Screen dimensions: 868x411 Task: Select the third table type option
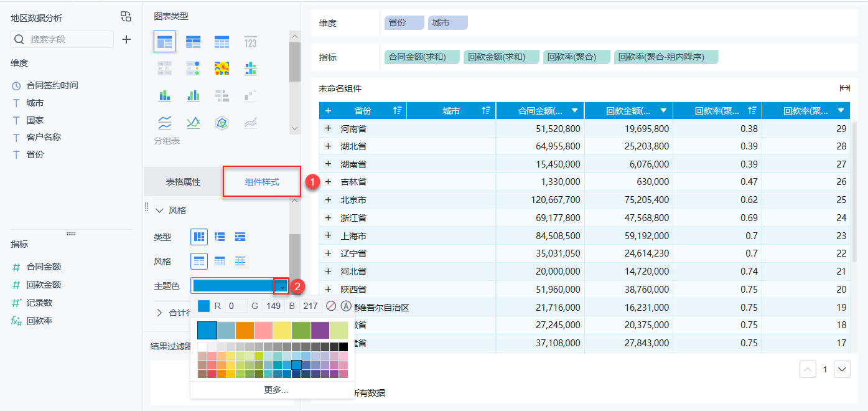240,237
